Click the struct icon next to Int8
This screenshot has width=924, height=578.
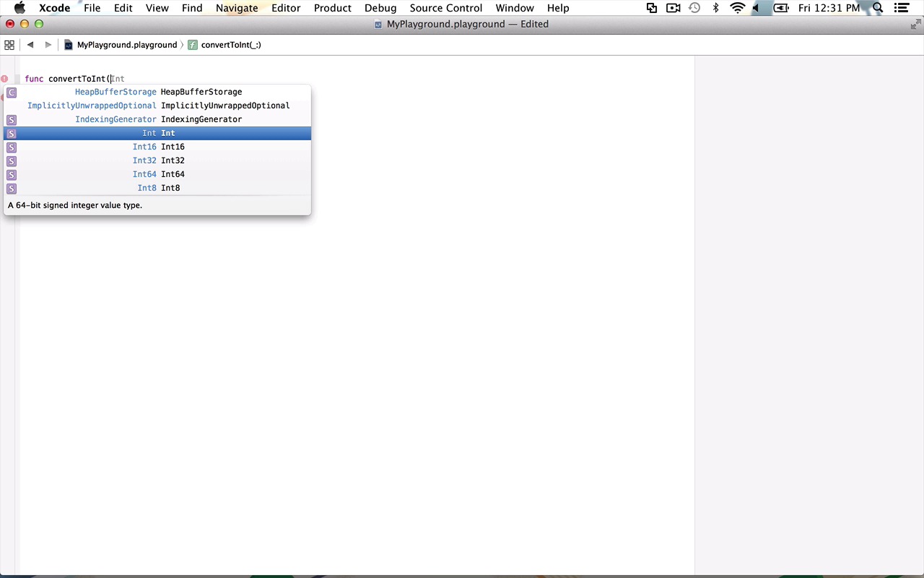pyautogui.click(x=12, y=189)
